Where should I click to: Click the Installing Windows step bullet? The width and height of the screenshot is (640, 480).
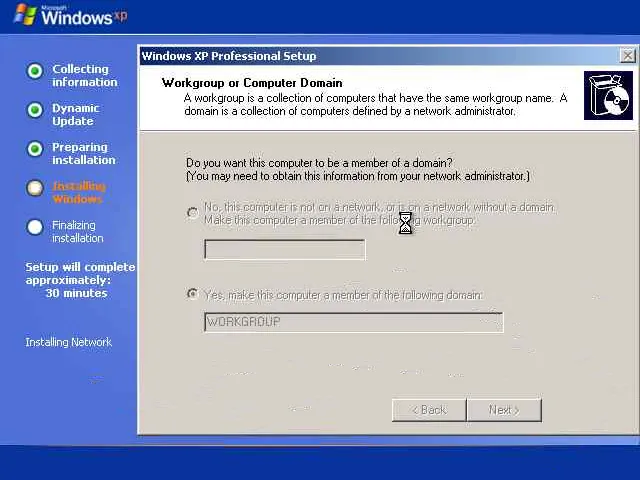(x=35, y=188)
